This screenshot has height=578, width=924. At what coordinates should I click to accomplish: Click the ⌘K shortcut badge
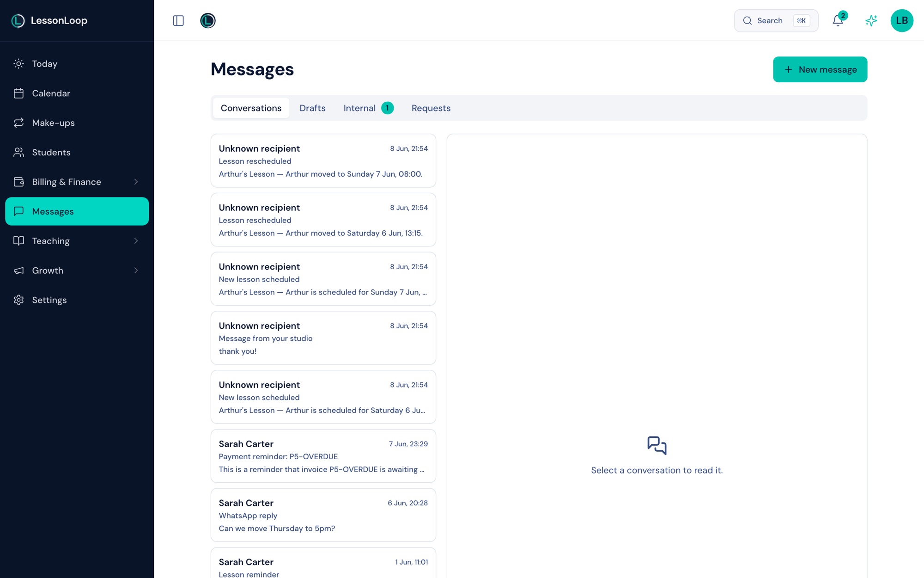802,20
